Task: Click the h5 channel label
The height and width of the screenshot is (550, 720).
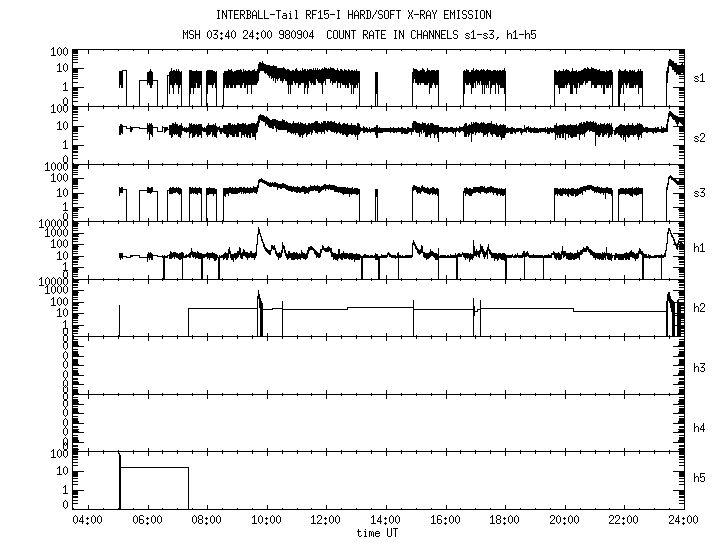Action: pyautogui.click(x=701, y=478)
